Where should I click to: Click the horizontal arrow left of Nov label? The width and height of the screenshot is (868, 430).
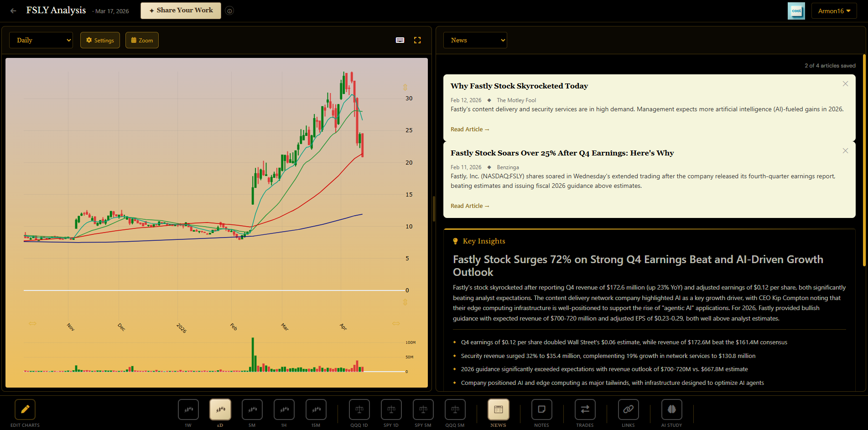(x=32, y=323)
